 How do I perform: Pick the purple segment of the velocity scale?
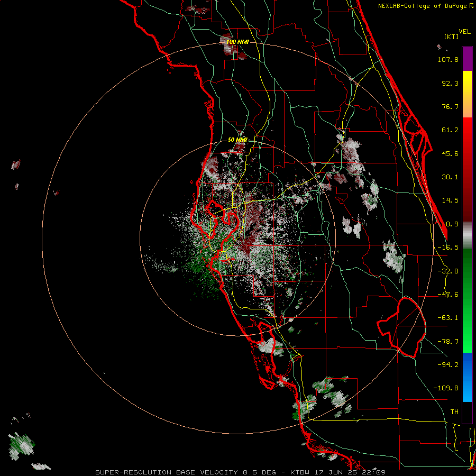467,59
